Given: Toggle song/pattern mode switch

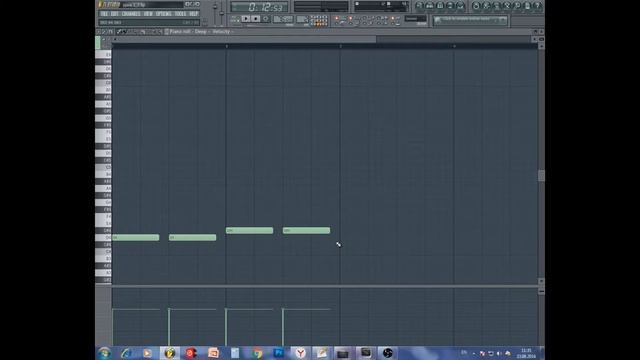Looking at the screenshot, I should tap(235, 19).
